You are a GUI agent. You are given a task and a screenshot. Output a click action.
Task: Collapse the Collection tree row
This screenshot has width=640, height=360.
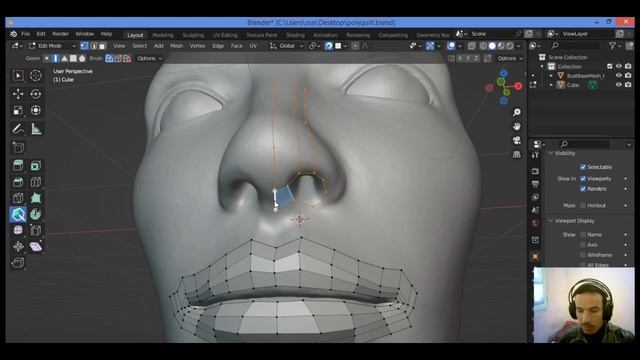pyautogui.click(x=542, y=67)
